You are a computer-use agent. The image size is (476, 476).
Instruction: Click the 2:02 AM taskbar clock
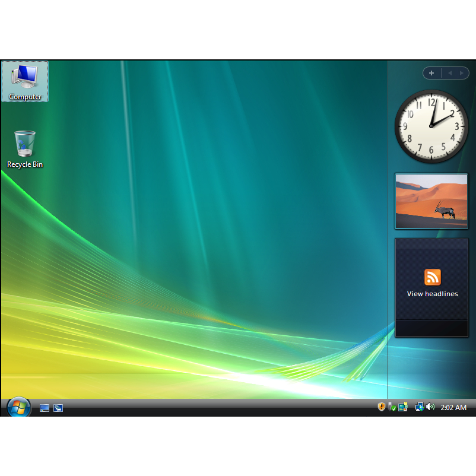click(453, 407)
